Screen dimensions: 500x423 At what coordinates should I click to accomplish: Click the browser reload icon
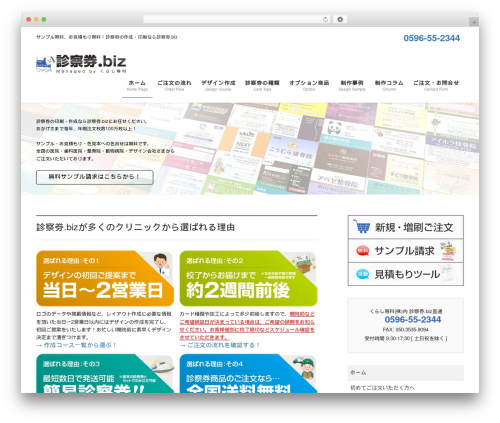tap(325, 20)
